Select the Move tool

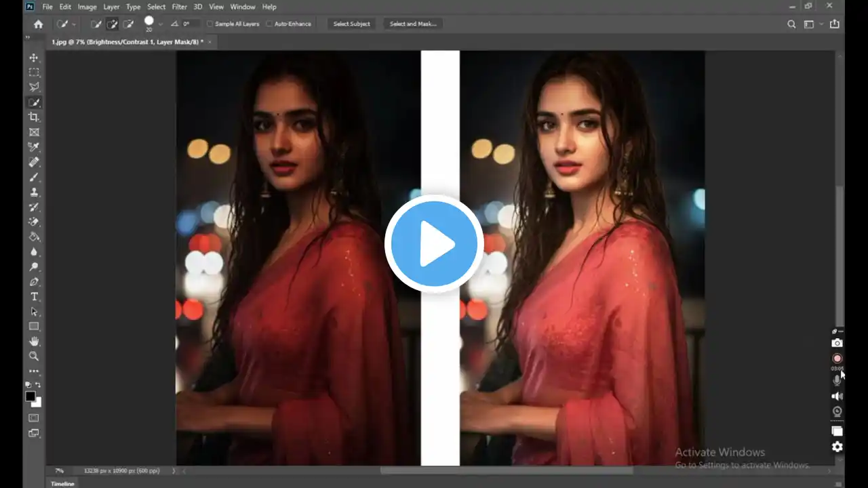(x=34, y=58)
